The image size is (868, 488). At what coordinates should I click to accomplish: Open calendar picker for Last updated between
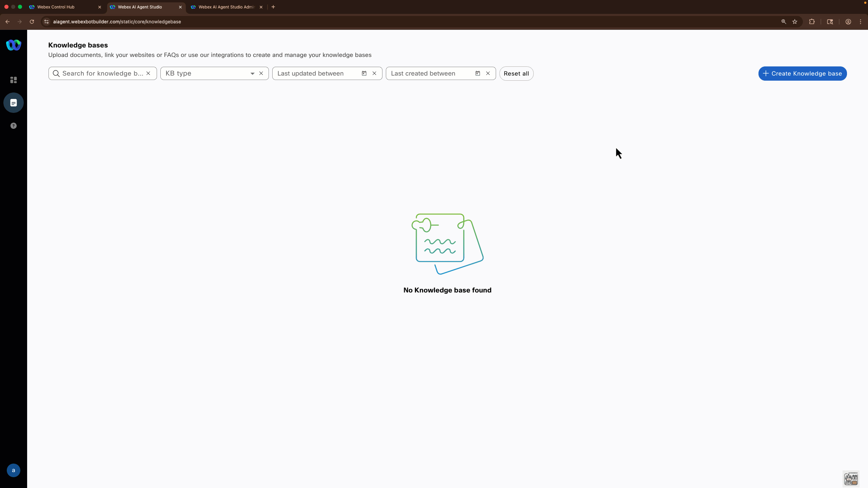pyautogui.click(x=364, y=73)
